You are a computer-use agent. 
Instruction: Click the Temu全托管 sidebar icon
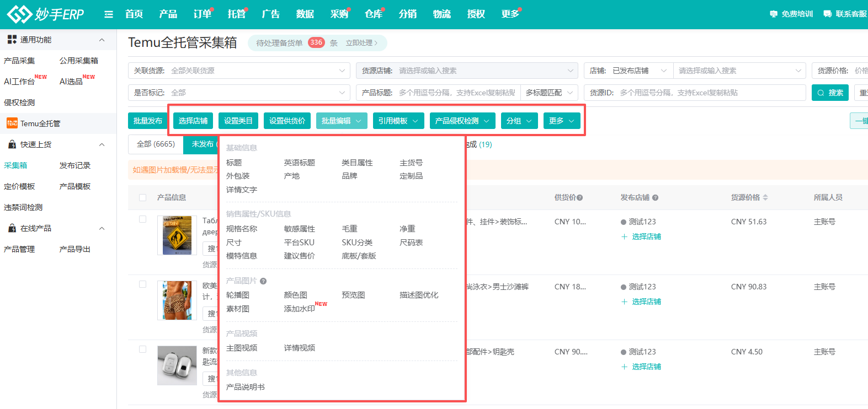point(12,123)
